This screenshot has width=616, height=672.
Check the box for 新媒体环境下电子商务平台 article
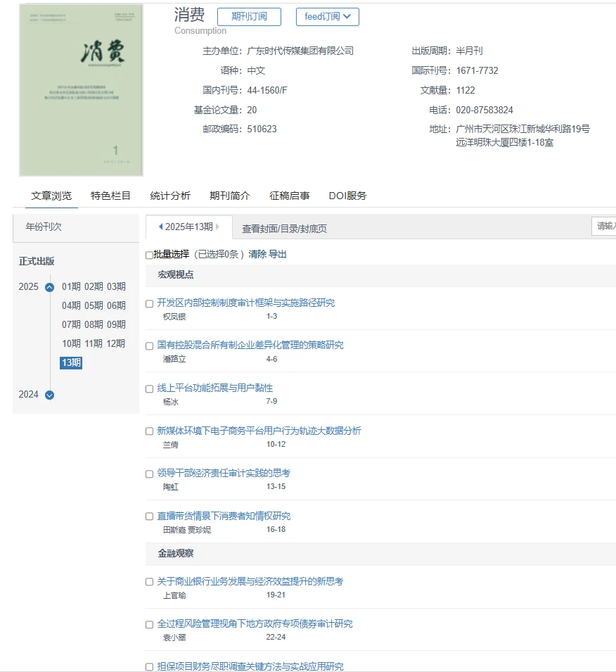[150, 431]
